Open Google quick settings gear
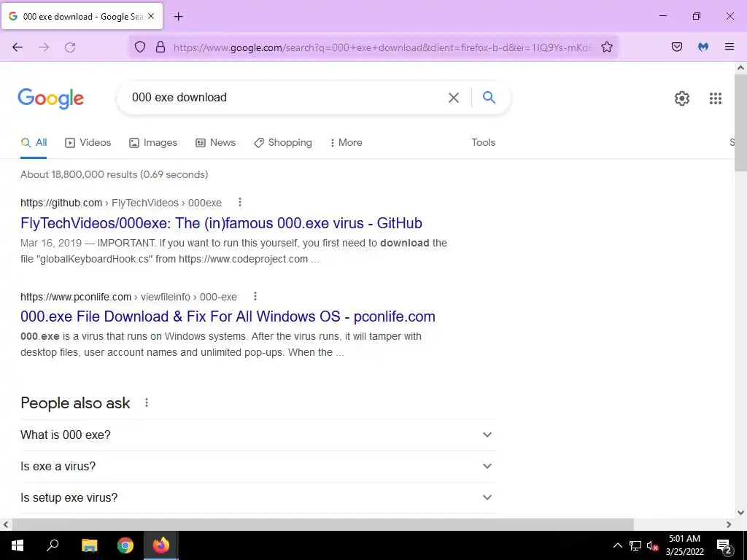The image size is (747, 560). (x=682, y=98)
